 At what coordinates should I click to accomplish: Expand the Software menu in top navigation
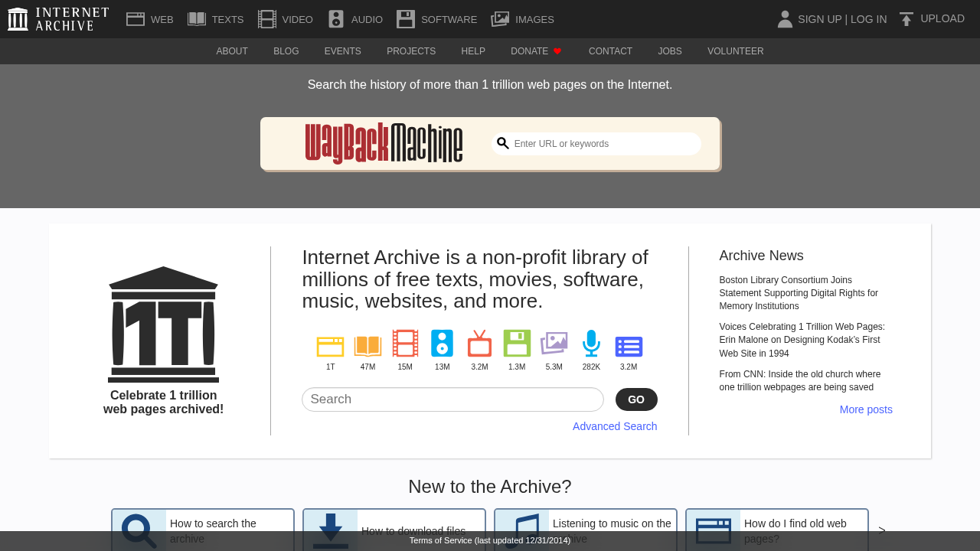tap(436, 19)
